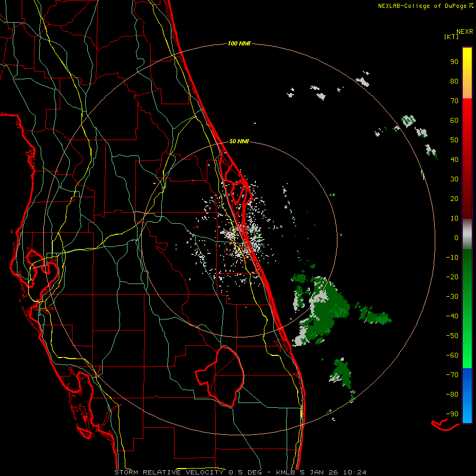Click the -90 scale value

pos(452,414)
